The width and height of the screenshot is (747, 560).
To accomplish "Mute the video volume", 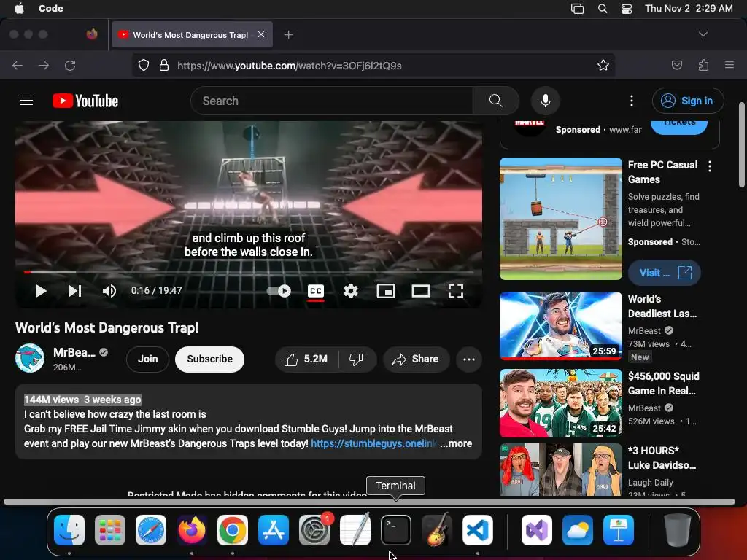I will [109, 290].
